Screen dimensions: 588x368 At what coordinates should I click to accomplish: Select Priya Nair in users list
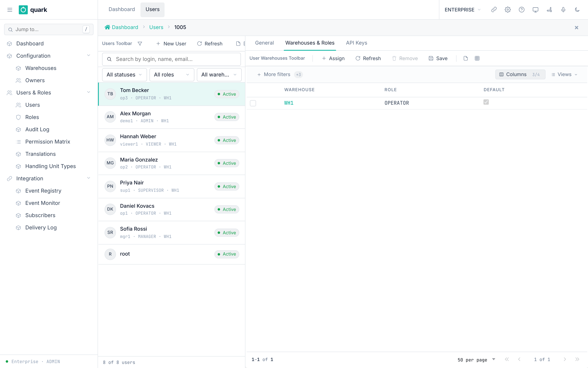click(171, 186)
